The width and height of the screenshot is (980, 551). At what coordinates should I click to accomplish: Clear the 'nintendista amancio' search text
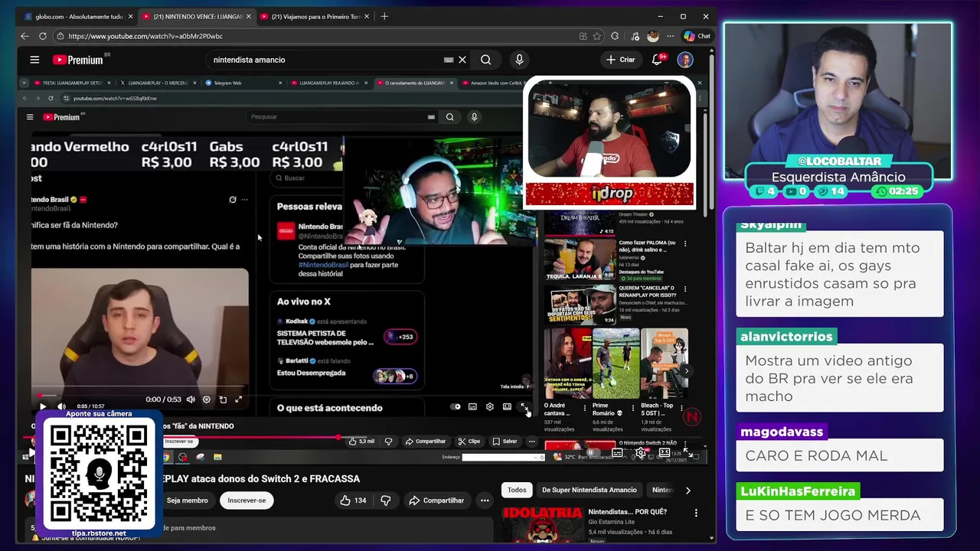[x=462, y=60]
